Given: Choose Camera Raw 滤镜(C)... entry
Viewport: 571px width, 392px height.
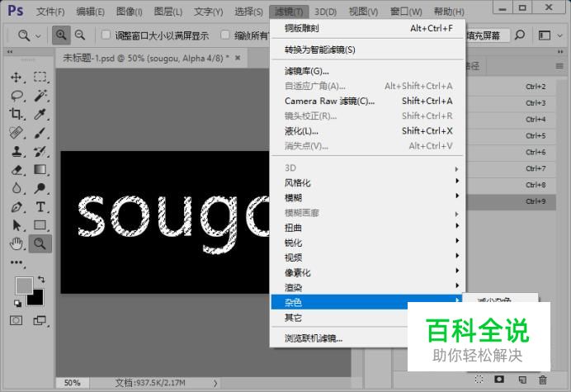Looking at the screenshot, I should [x=367, y=101].
